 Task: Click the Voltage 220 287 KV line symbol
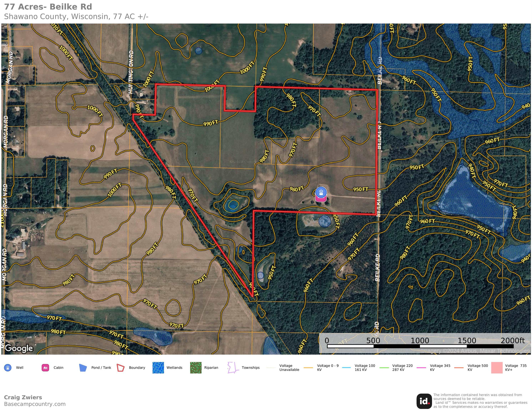pyautogui.click(x=384, y=368)
